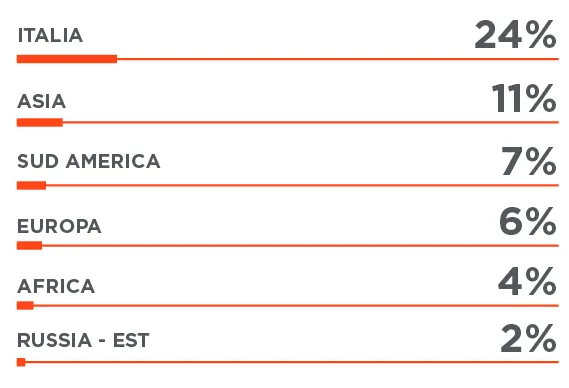Click the AFRICA label
This screenshot has width=569, height=388.
pos(56,286)
